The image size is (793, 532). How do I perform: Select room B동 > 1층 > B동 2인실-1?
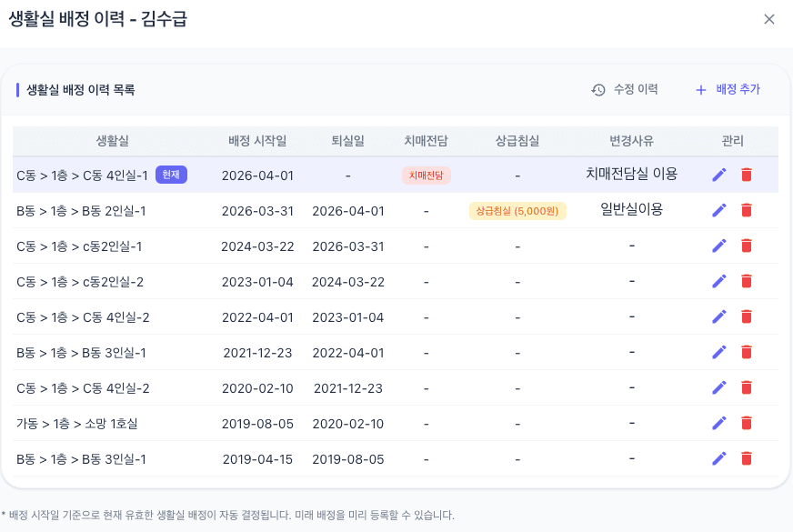pos(81,211)
